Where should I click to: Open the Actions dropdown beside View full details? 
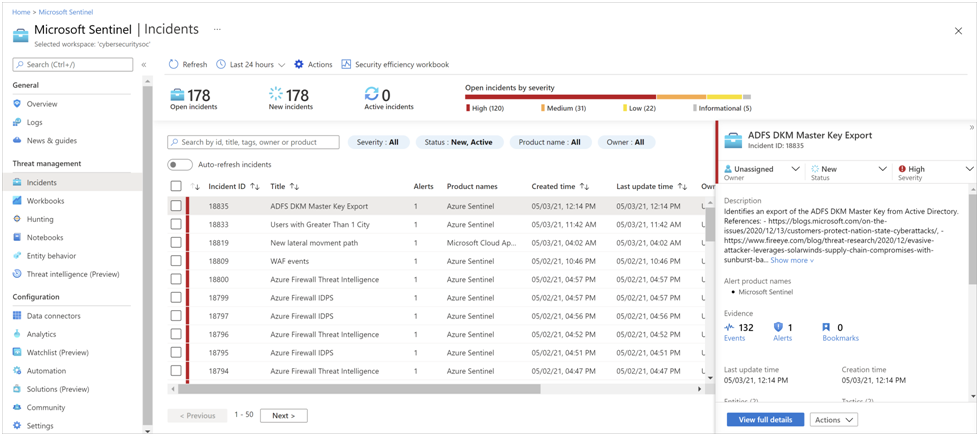834,420
